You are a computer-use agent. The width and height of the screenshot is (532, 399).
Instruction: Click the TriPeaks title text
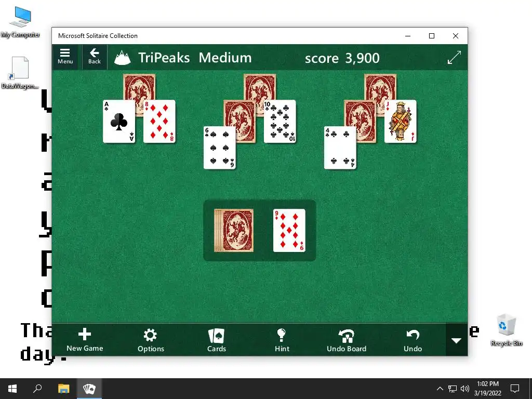click(164, 58)
